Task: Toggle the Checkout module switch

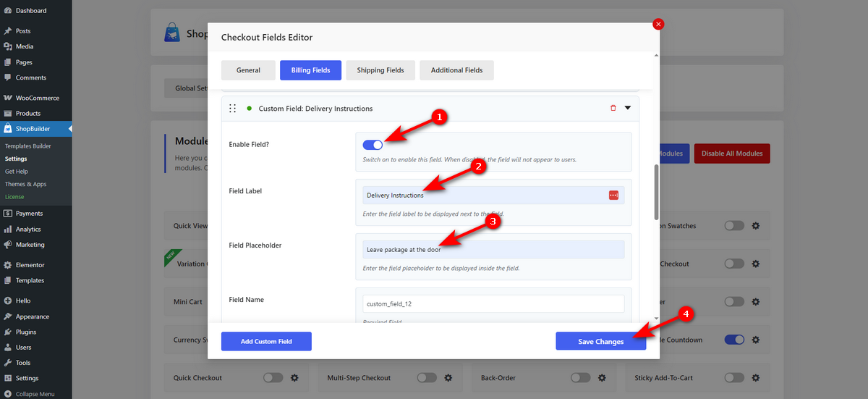Action: tap(734, 264)
